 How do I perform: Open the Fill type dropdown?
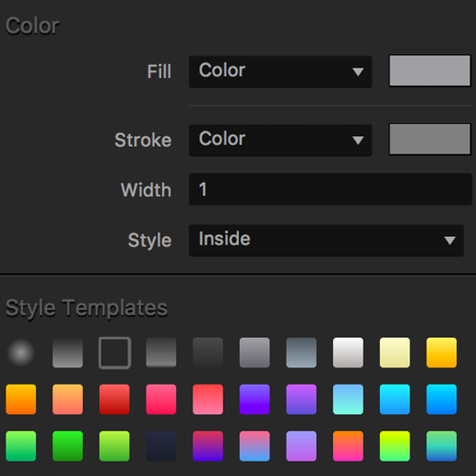[x=280, y=71]
